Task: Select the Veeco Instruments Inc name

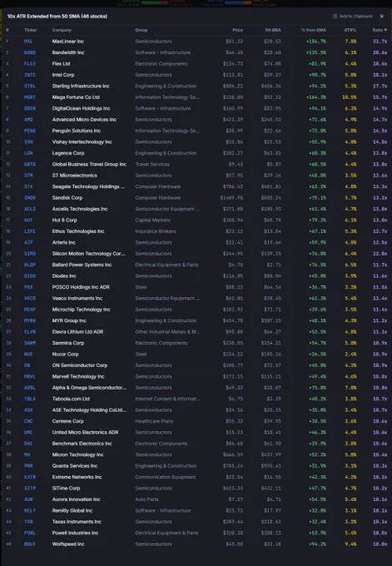Action: [x=77, y=299]
